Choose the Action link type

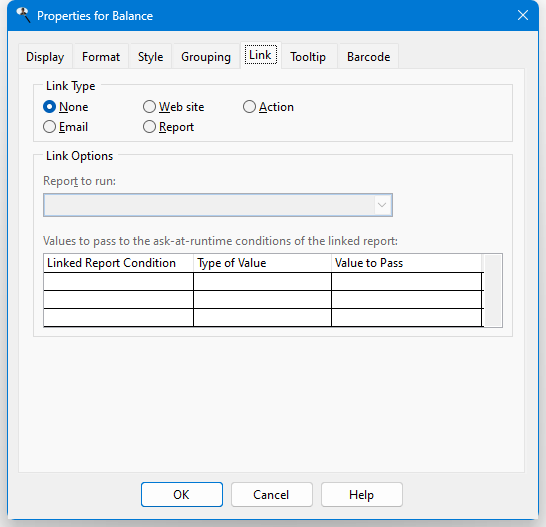(x=268, y=107)
